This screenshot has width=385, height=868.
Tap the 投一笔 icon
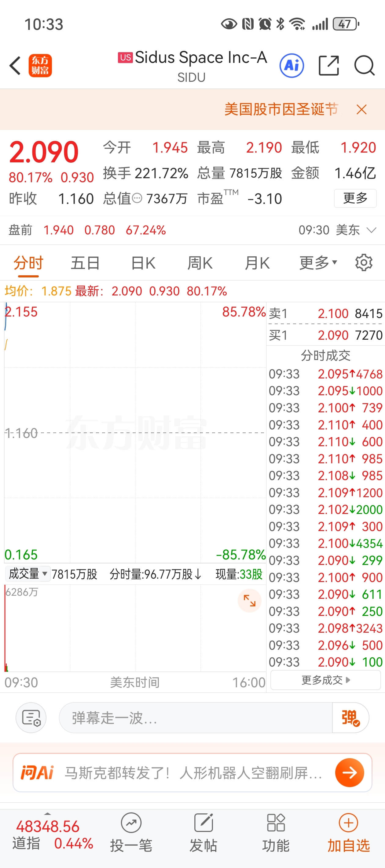tap(131, 823)
